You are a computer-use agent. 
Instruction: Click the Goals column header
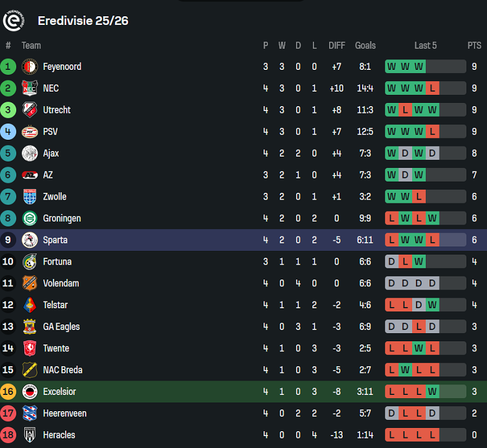(x=365, y=46)
